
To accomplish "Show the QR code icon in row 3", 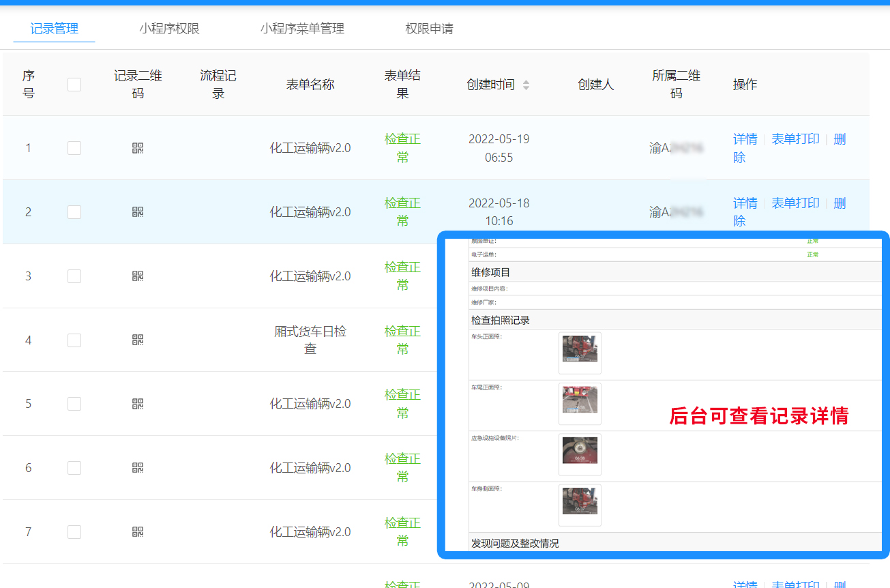I will click(x=138, y=276).
